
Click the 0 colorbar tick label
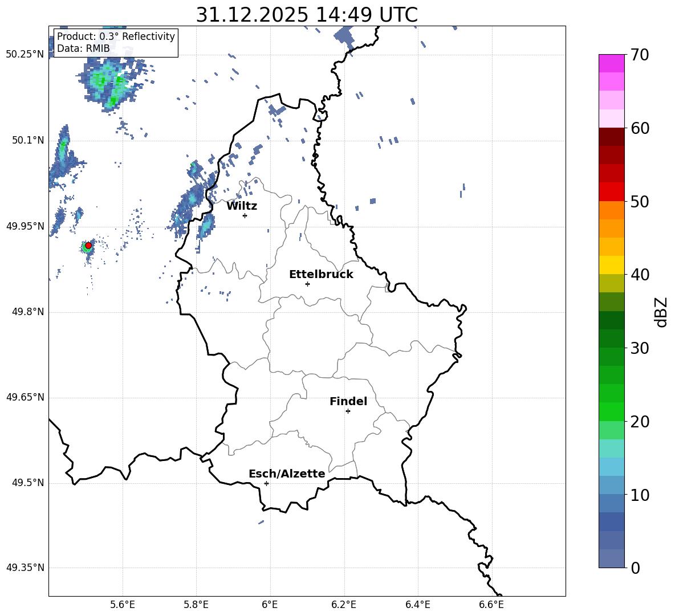pos(635,568)
